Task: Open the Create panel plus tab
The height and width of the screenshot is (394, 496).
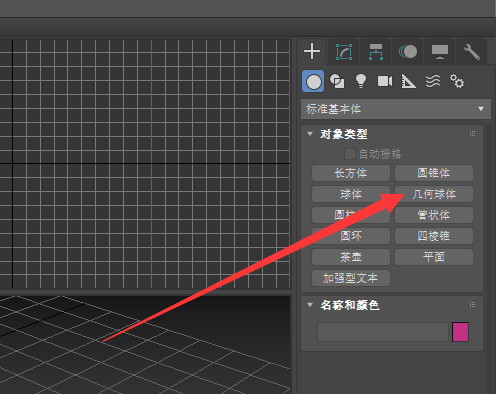Action: [x=312, y=52]
